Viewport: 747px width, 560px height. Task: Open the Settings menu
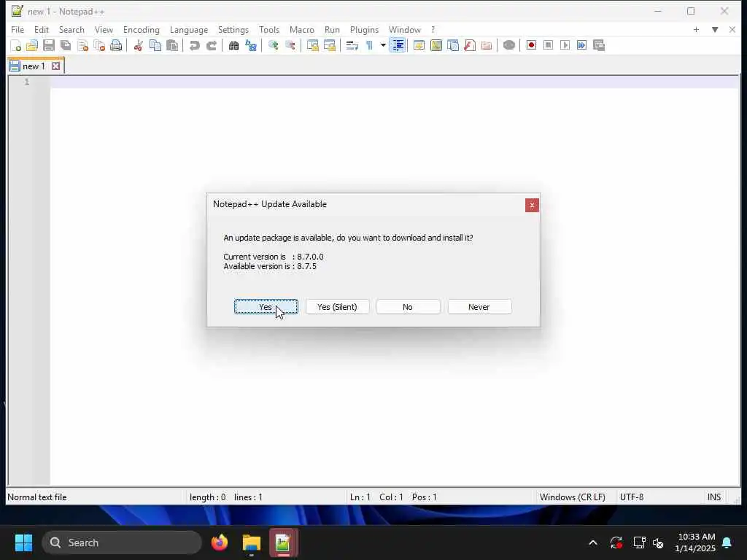[x=233, y=29]
